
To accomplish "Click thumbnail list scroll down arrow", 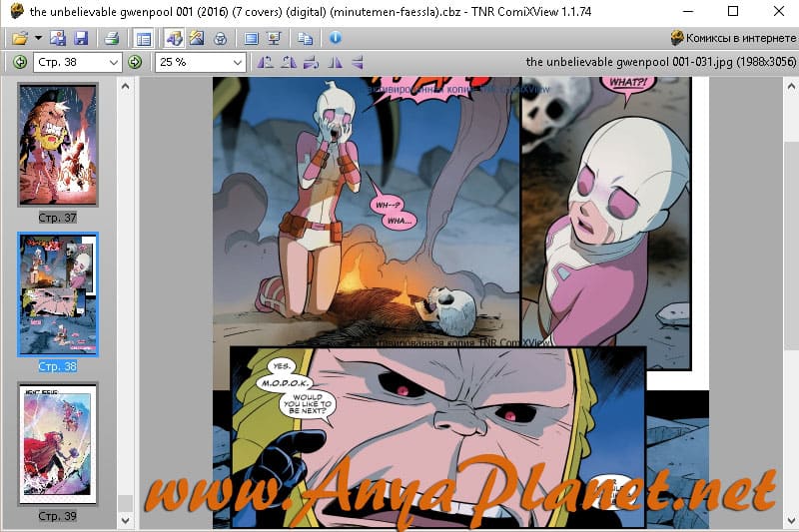I will (126, 520).
